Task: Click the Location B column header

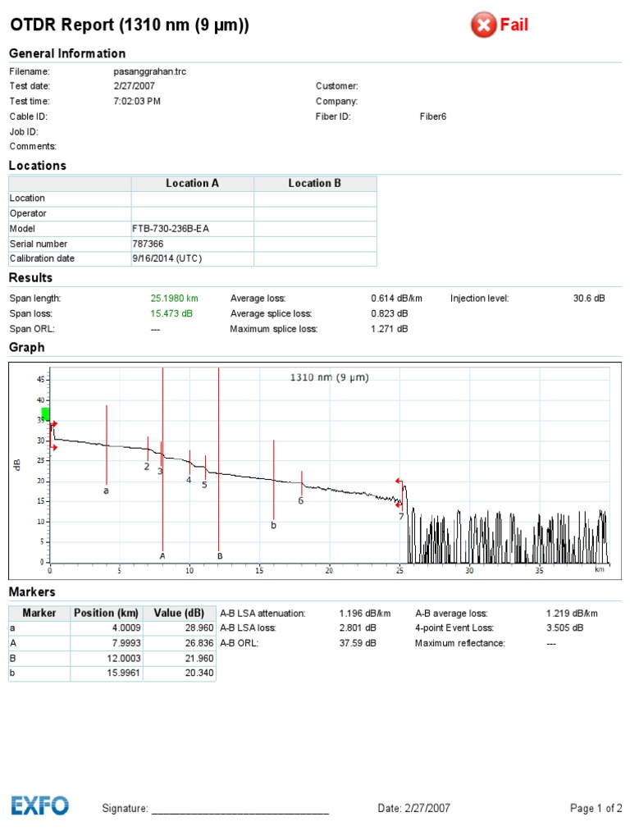Action: [315, 183]
